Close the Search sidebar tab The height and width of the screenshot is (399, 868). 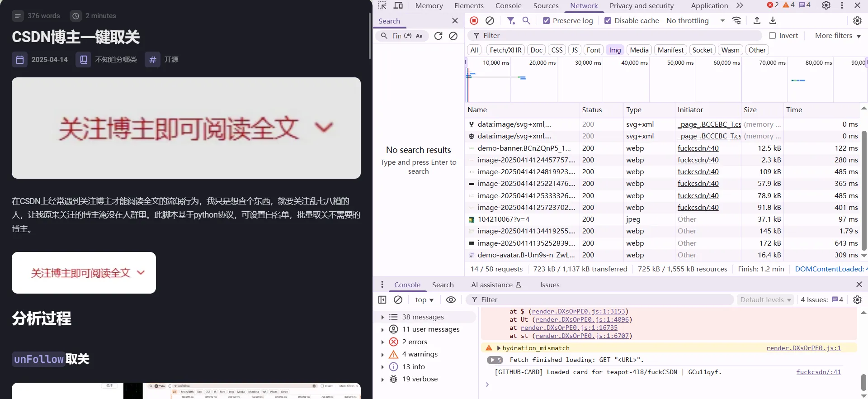[455, 21]
